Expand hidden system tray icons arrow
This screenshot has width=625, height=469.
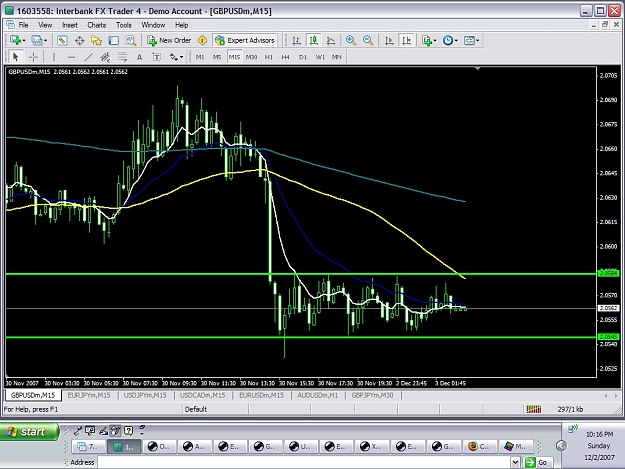pyautogui.click(x=561, y=445)
